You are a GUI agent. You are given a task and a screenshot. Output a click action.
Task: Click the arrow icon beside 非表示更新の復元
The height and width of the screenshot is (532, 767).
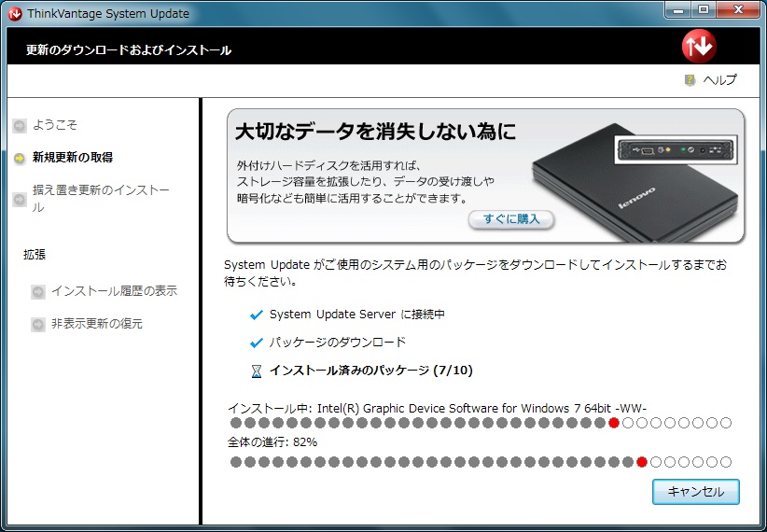coord(38,325)
